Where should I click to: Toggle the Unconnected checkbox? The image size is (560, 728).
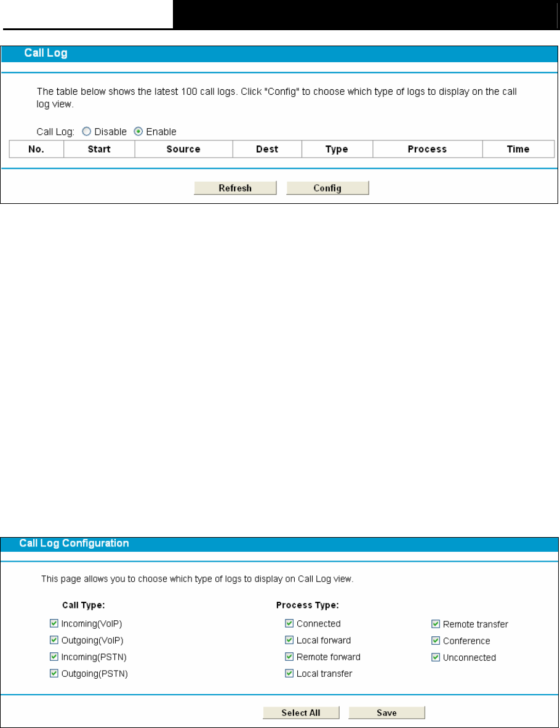(436, 657)
